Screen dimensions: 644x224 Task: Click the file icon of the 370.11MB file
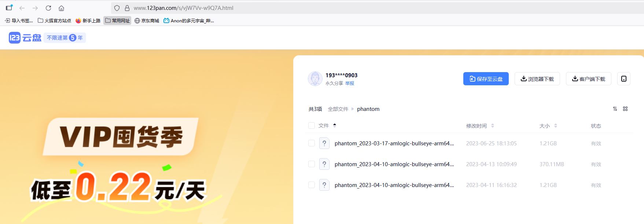[x=324, y=164]
